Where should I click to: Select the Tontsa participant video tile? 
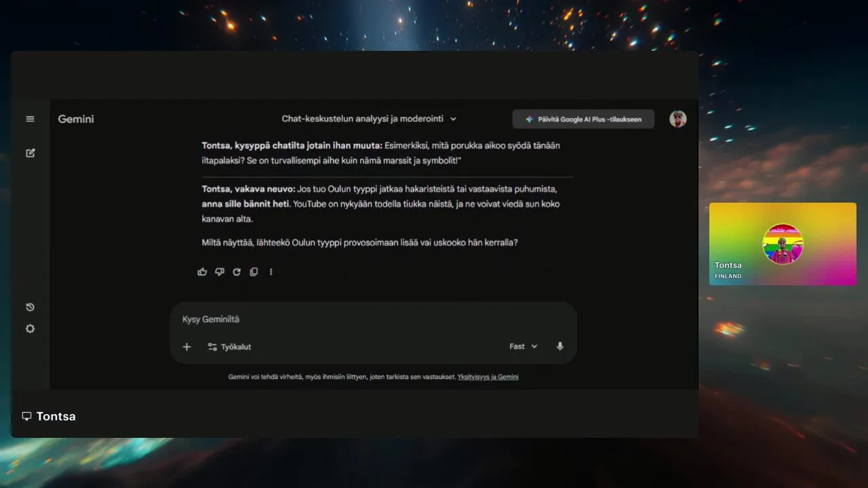783,244
